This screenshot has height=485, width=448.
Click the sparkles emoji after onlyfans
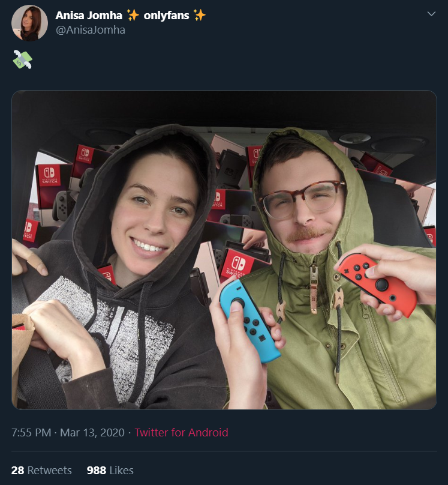(199, 15)
